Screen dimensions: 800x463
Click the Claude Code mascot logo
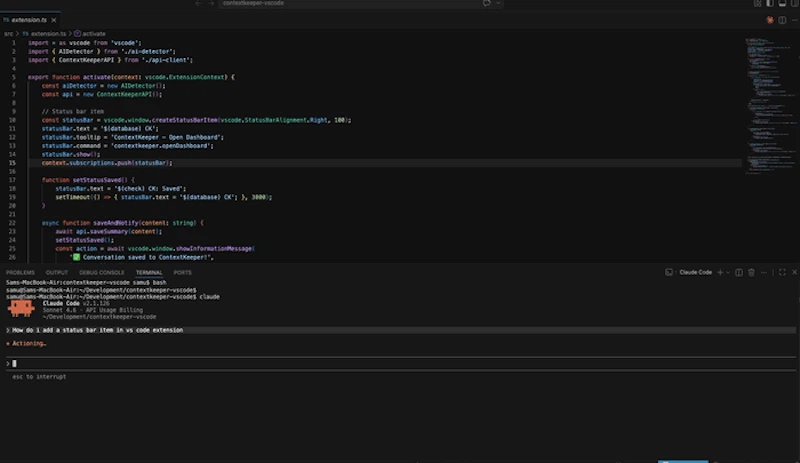(21, 309)
